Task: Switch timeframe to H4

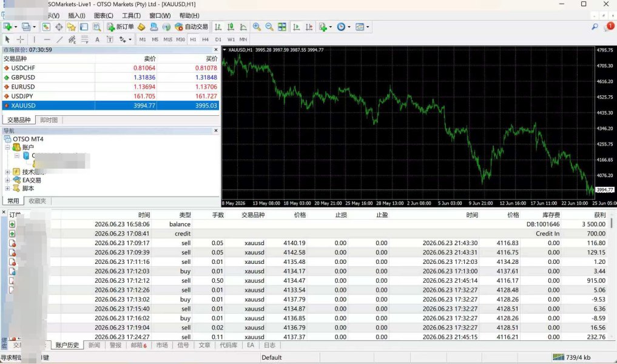Action: 206,39
